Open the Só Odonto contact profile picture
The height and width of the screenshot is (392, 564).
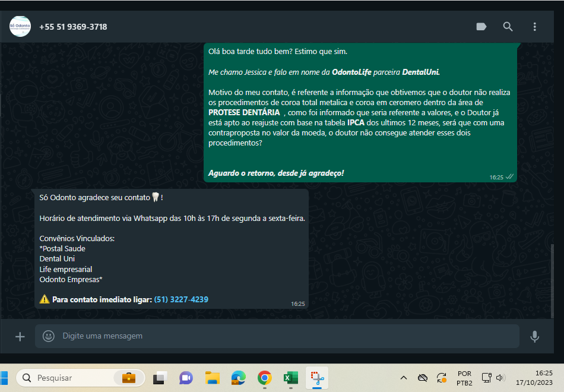tap(20, 26)
